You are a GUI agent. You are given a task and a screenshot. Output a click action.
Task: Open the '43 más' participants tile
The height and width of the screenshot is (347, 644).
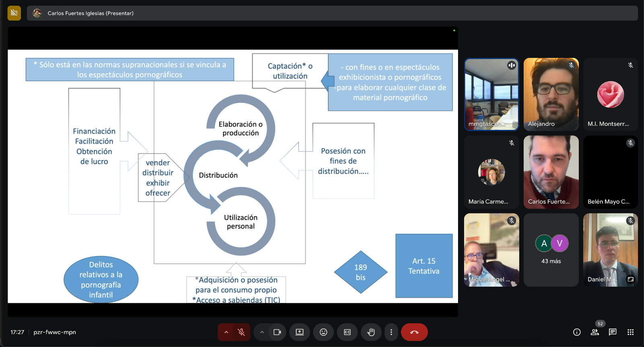point(551,250)
